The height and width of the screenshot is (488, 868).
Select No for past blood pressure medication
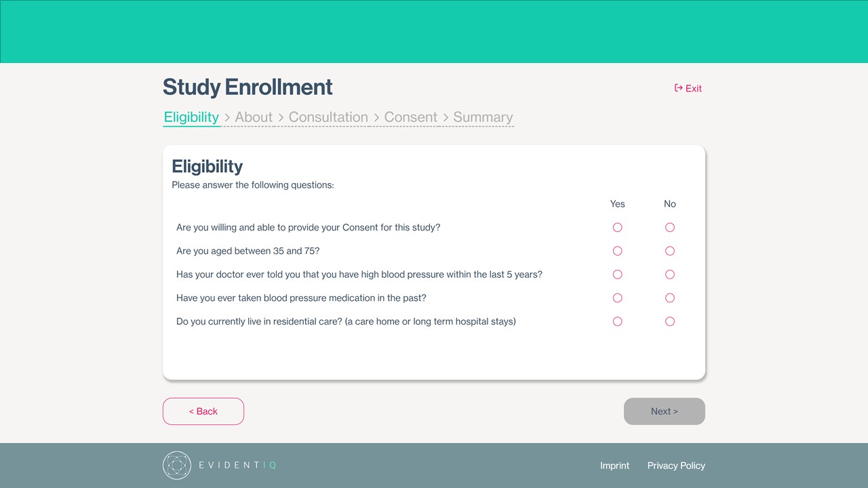coord(669,298)
